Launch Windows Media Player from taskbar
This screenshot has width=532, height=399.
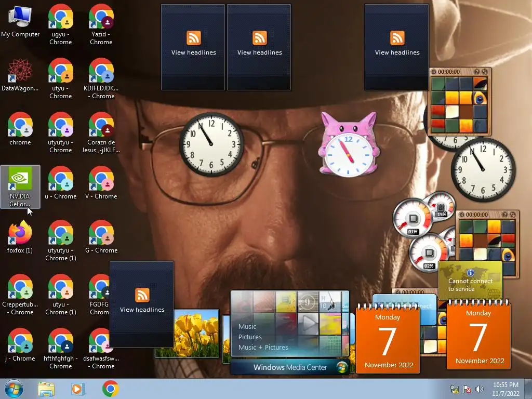point(77,389)
